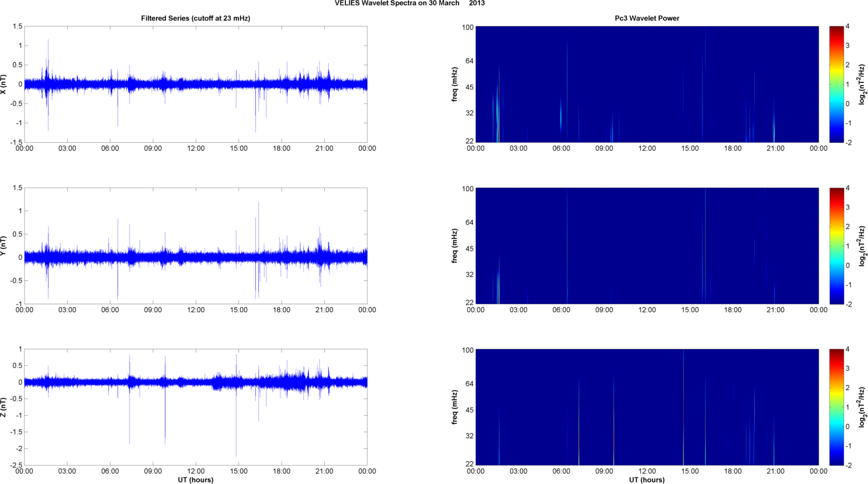The width and height of the screenshot is (868, 484).
Task: Select the 'Z (nT)' axis label
Action: [x=4, y=407]
